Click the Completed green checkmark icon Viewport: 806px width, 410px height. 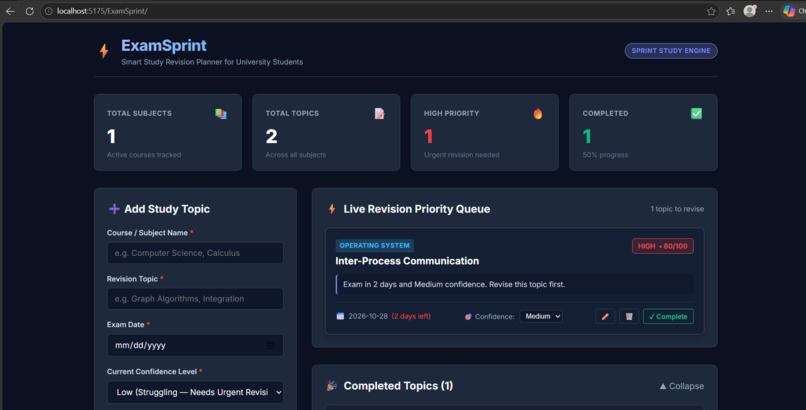tap(697, 114)
